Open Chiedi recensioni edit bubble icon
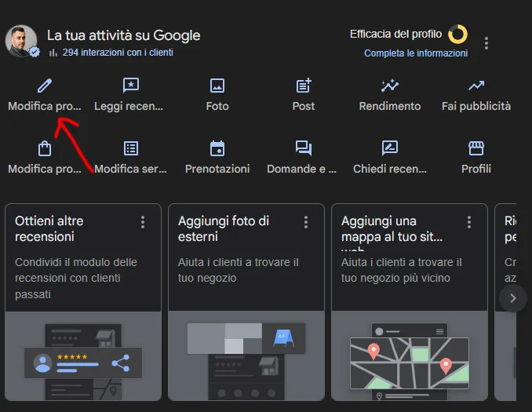Screen dimensions: 532x412 tap(390, 148)
